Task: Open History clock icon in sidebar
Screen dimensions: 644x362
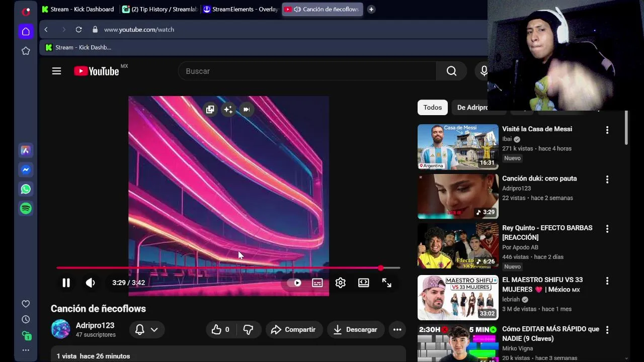Action: 26,319
